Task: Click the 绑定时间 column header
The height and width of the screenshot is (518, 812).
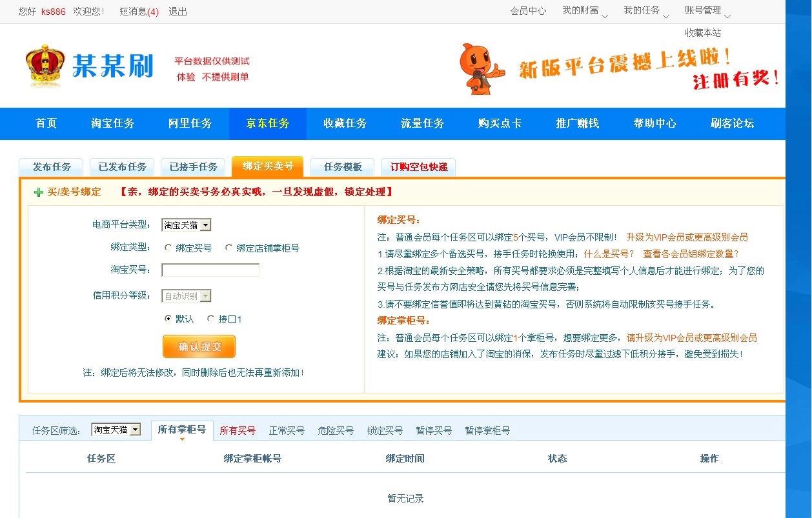Action: pos(405,459)
